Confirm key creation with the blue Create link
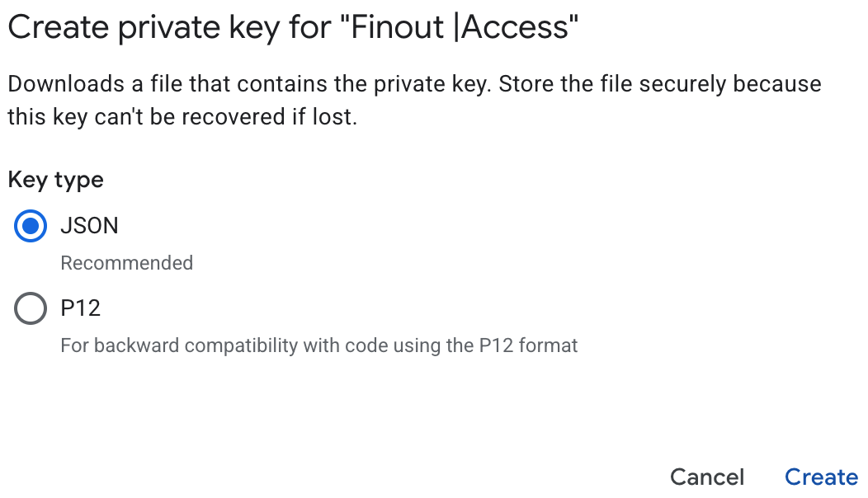 [821, 477]
